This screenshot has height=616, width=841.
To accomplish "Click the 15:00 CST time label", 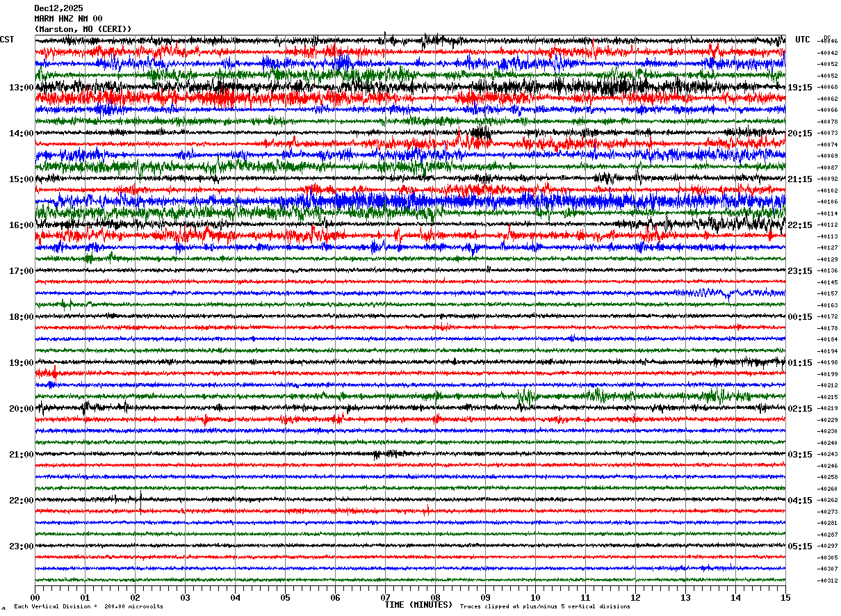I will coord(21,179).
